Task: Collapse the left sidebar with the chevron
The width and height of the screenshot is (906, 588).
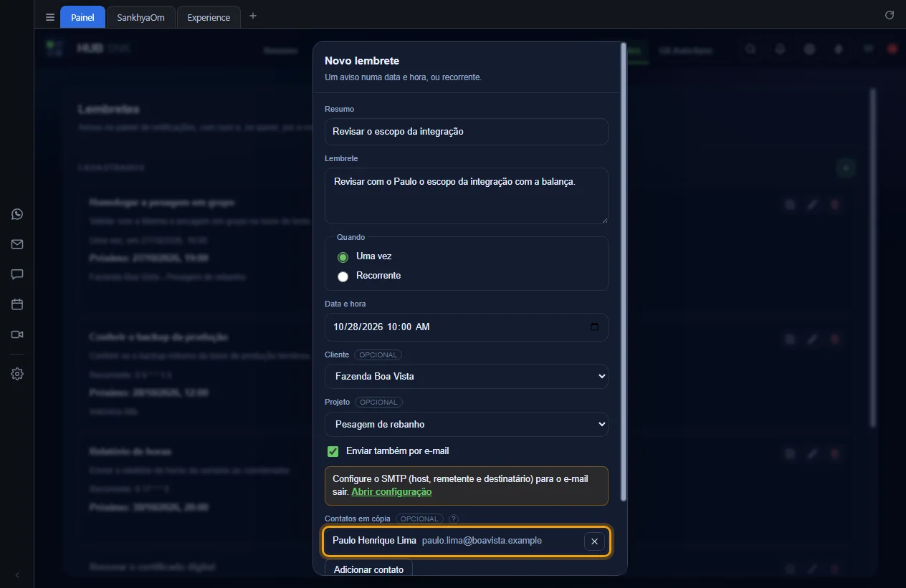Action: pyautogui.click(x=17, y=575)
